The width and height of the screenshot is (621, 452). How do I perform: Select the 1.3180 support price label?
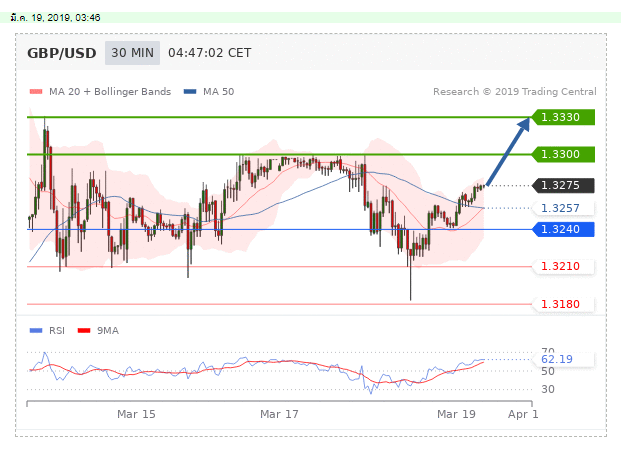pyautogui.click(x=563, y=304)
